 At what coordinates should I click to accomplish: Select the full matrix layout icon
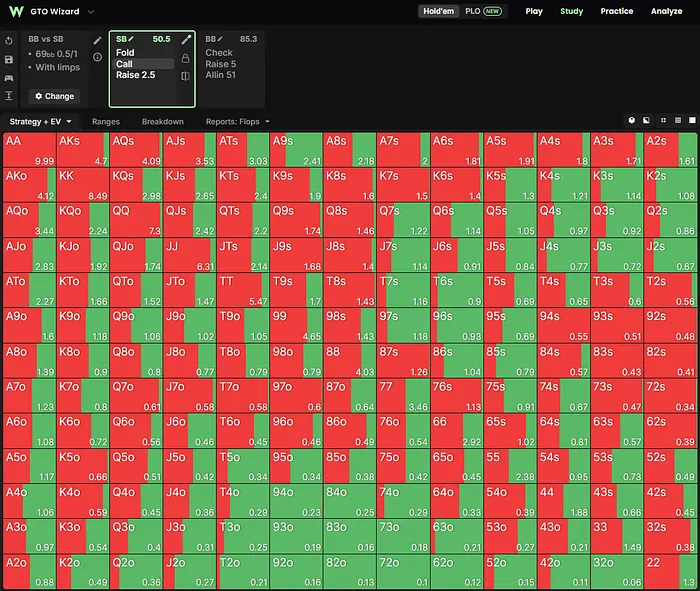coord(692,120)
